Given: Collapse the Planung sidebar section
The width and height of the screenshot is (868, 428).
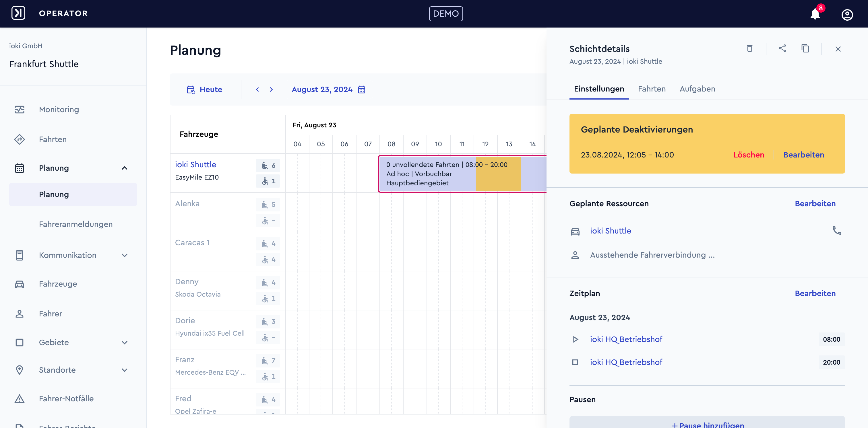Looking at the screenshot, I should pyautogui.click(x=124, y=168).
